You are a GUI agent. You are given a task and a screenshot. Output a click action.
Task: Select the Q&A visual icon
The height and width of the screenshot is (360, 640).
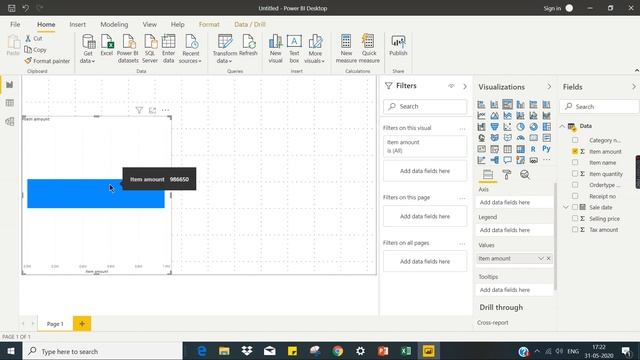[x=507, y=160]
